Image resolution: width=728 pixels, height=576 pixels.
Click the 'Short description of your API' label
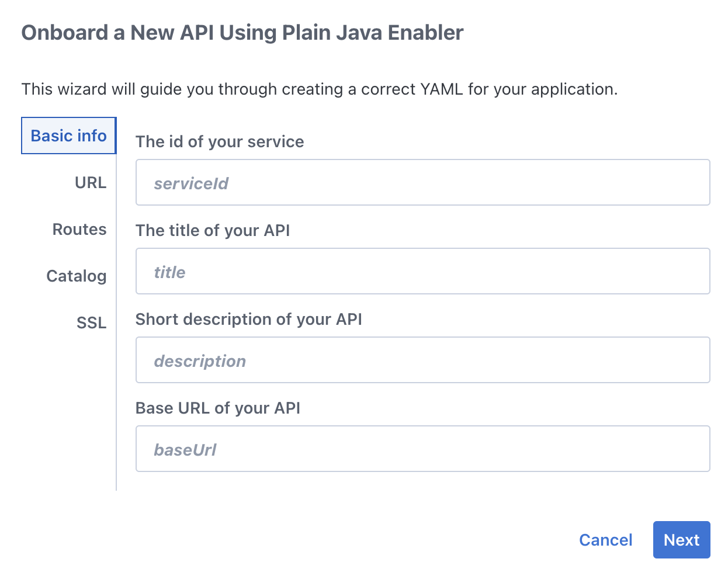[248, 320]
